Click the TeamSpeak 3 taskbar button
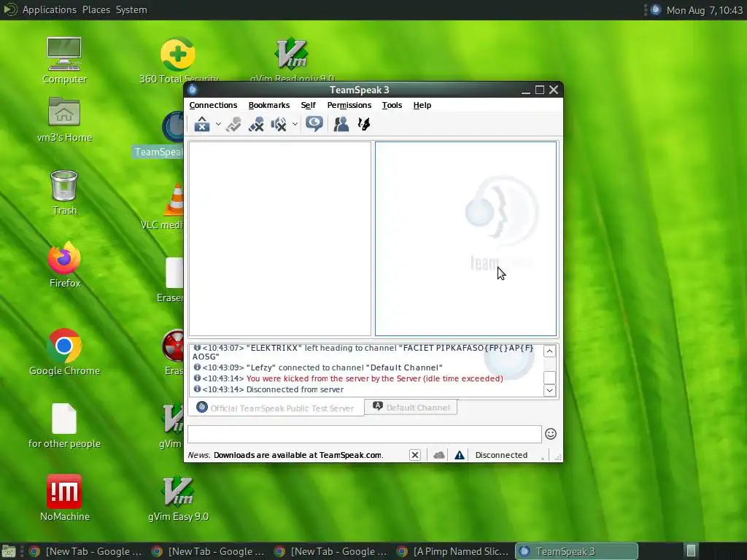 click(576, 551)
